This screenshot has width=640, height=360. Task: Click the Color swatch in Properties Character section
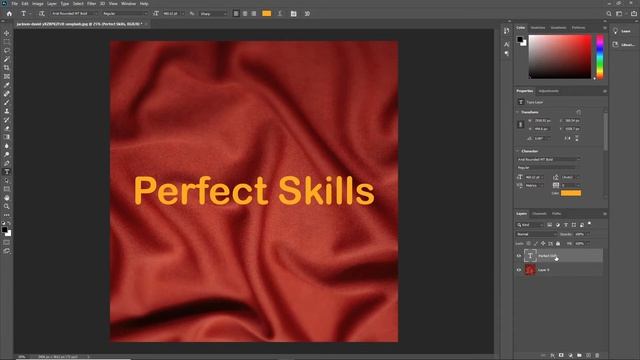(571, 193)
